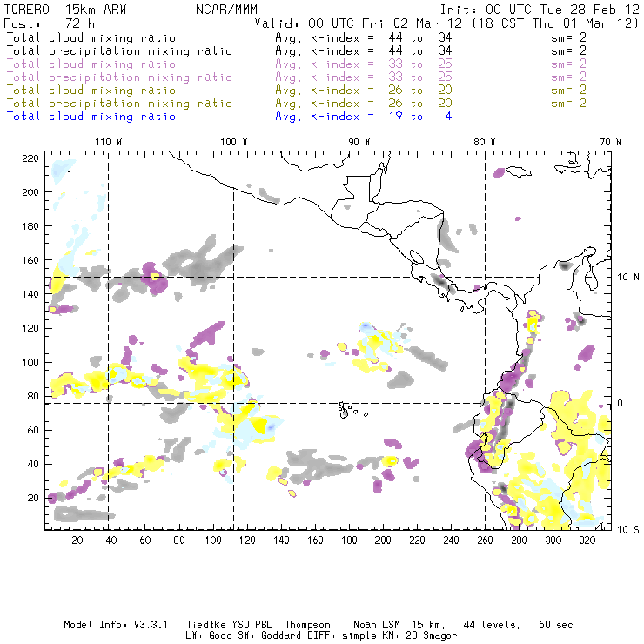644x644 pixels.
Task: Select the olive Total precipitation mixing ratio legend
Action: 119,104
